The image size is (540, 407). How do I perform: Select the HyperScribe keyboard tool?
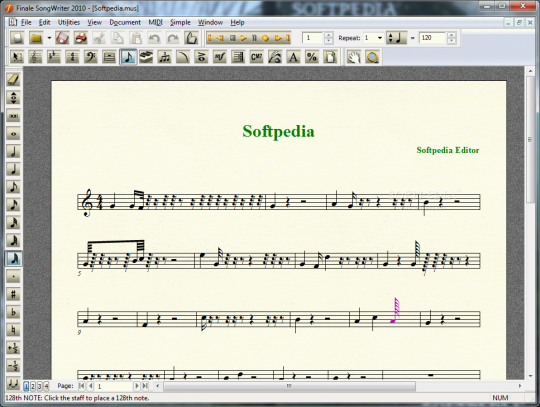[x=146, y=57]
